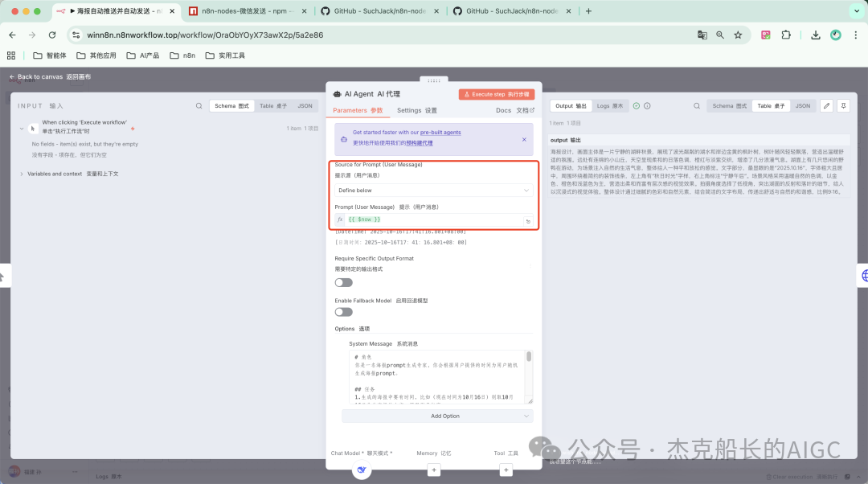The image size is (868, 484).
Task: Select Schema view in INPUT panel
Action: pos(232,106)
